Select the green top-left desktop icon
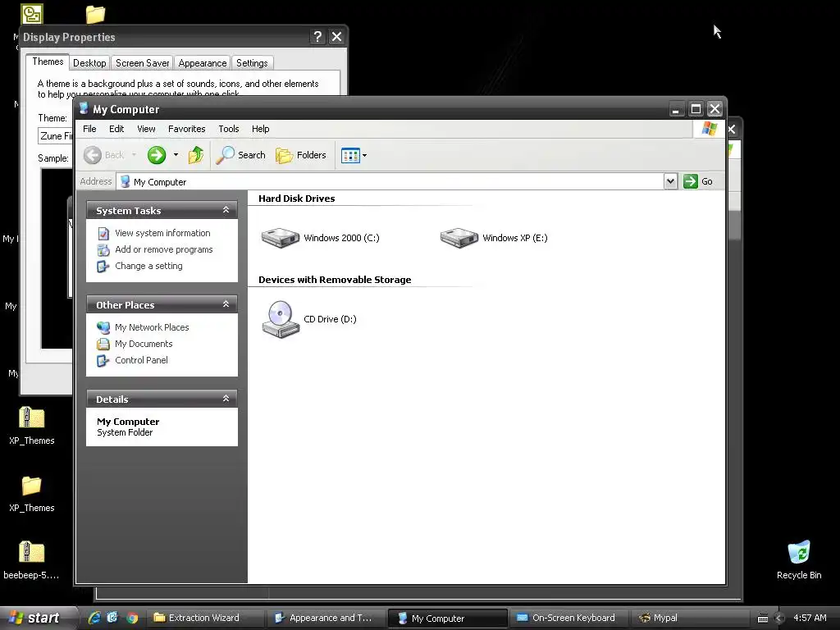 [32, 14]
